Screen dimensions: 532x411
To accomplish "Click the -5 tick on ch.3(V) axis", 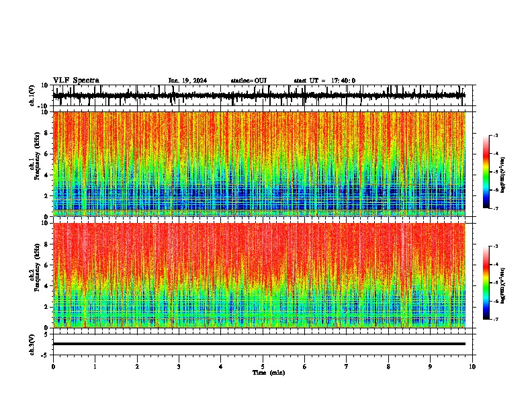I will [x=45, y=355].
